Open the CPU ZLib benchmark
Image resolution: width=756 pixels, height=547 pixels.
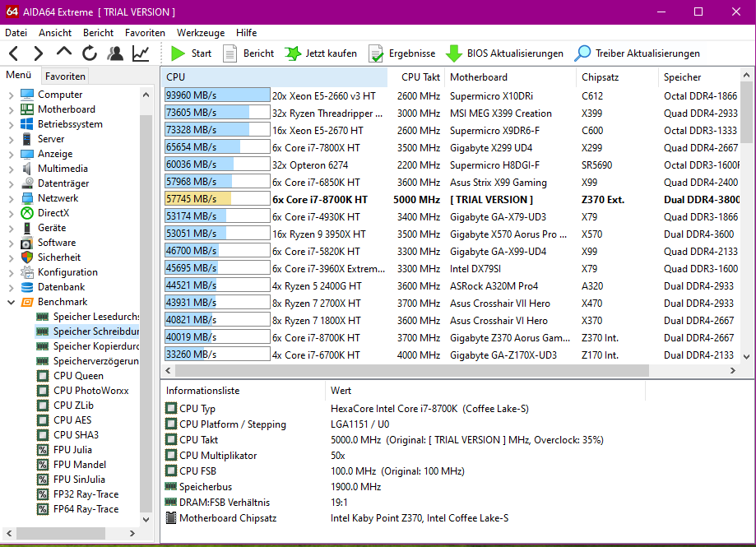(x=66, y=406)
